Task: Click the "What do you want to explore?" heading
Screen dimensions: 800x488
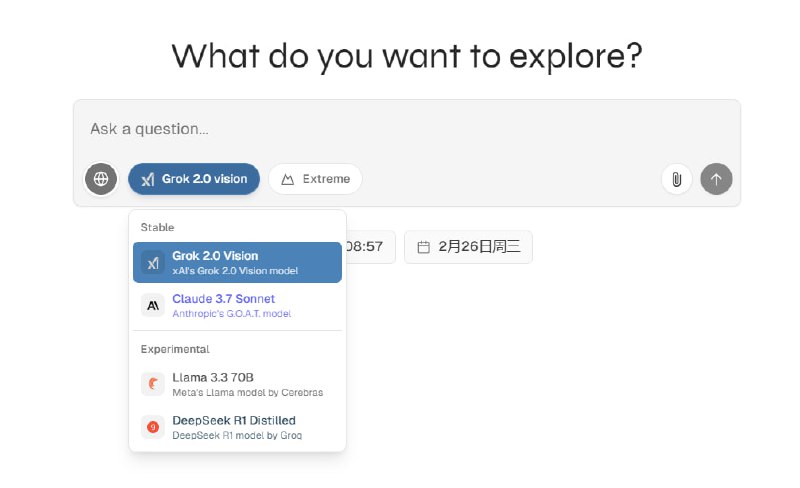Action: point(406,56)
